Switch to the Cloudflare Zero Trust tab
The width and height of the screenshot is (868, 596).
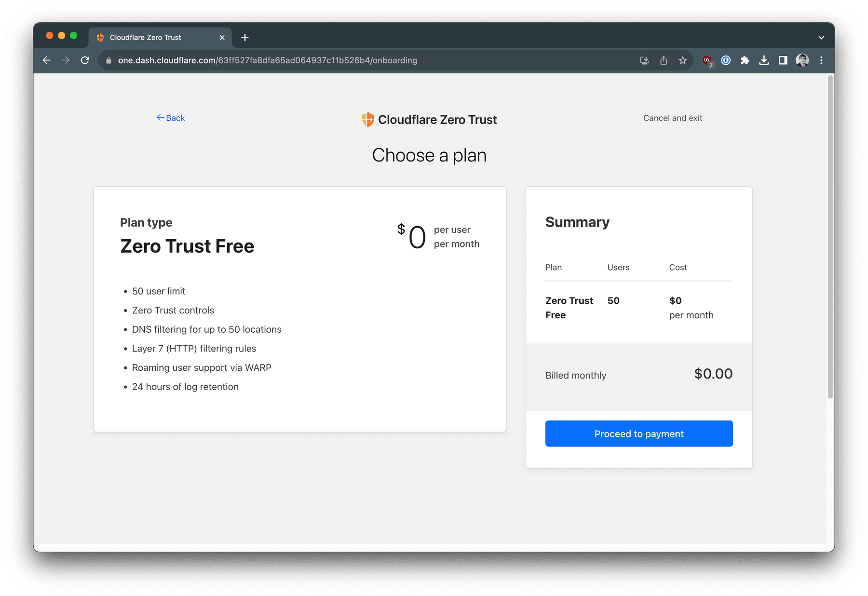tap(145, 37)
